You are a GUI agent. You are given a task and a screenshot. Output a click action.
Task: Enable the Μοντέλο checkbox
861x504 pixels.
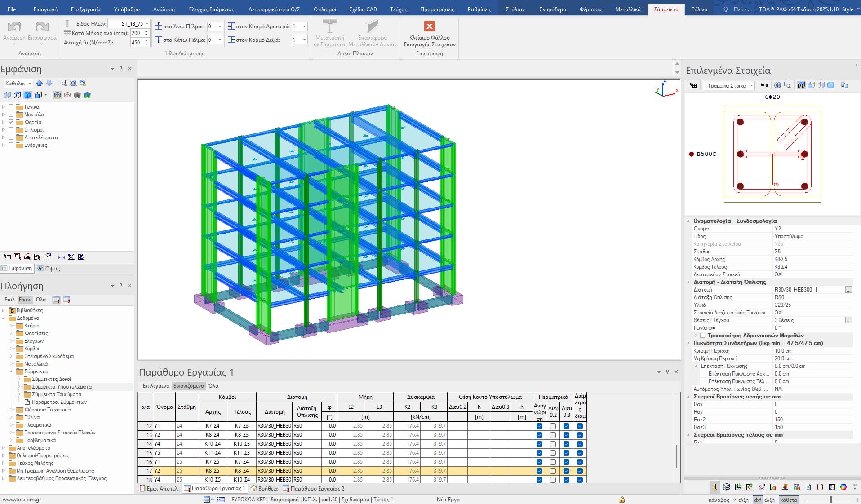[x=11, y=115]
